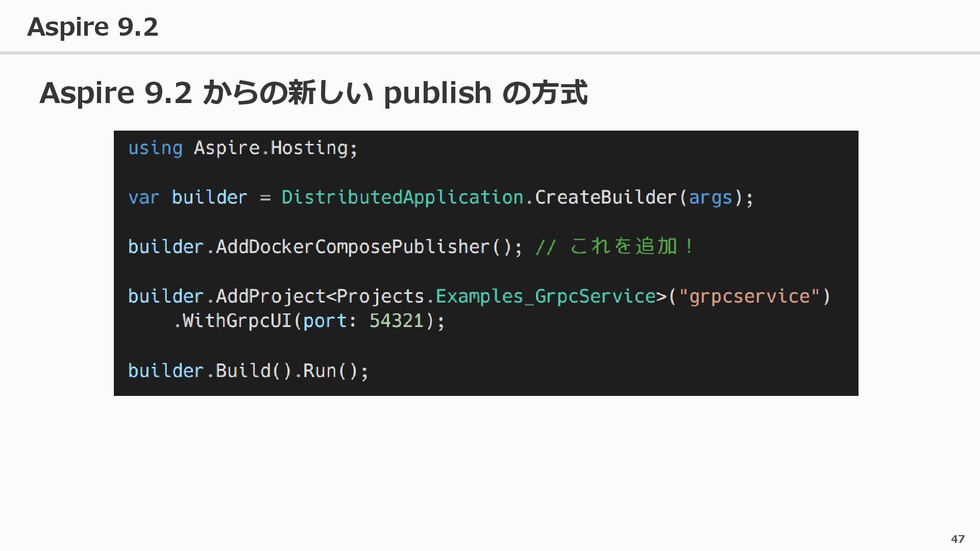
Task: Click the 'port' named argument
Action: (x=325, y=321)
